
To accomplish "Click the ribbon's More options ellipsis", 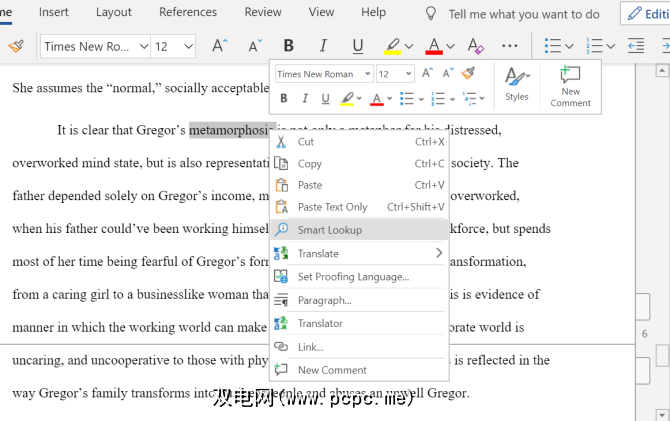I will click(510, 47).
